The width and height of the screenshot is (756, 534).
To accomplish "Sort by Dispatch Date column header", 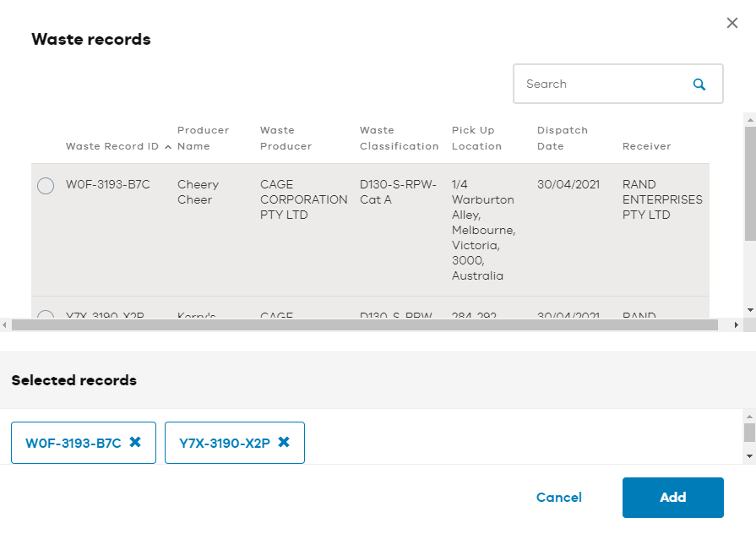I will tap(563, 138).
